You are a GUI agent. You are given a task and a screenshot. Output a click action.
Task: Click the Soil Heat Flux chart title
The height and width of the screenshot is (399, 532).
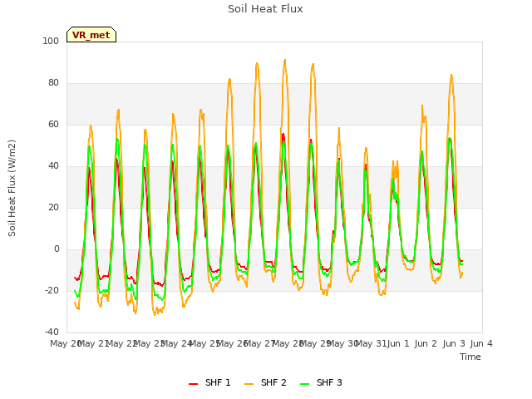pos(265,9)
